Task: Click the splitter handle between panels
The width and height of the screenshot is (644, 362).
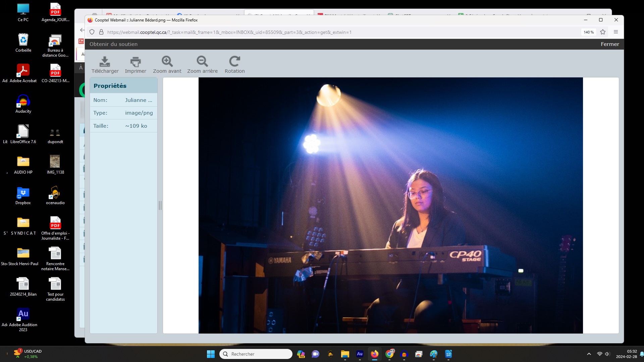Action: 160,205
